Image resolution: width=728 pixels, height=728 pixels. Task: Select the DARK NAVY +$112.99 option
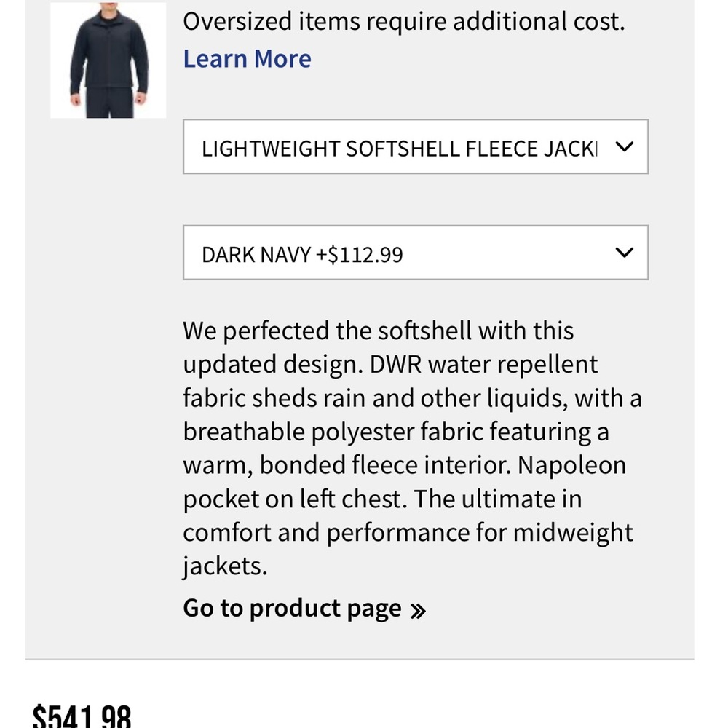pyautogui.click(x=301, y=254)
